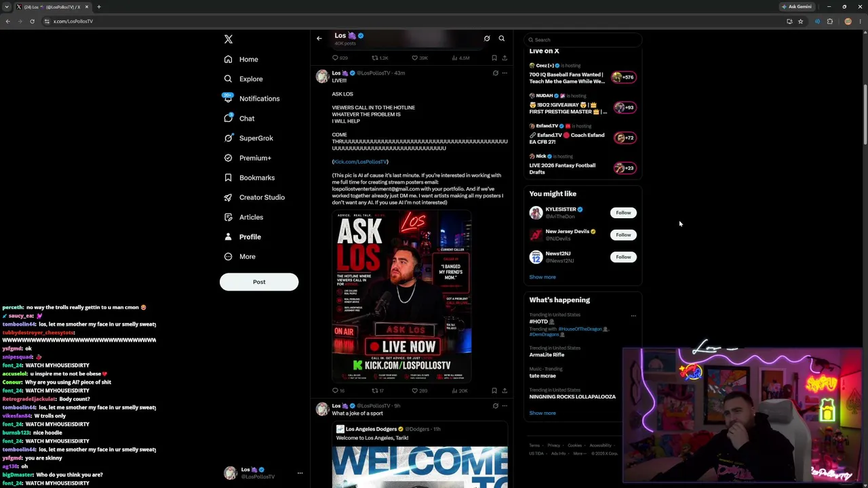
Task: Share the ASK LOS live post
Action: pyautogui.click(x=505, y=391)
